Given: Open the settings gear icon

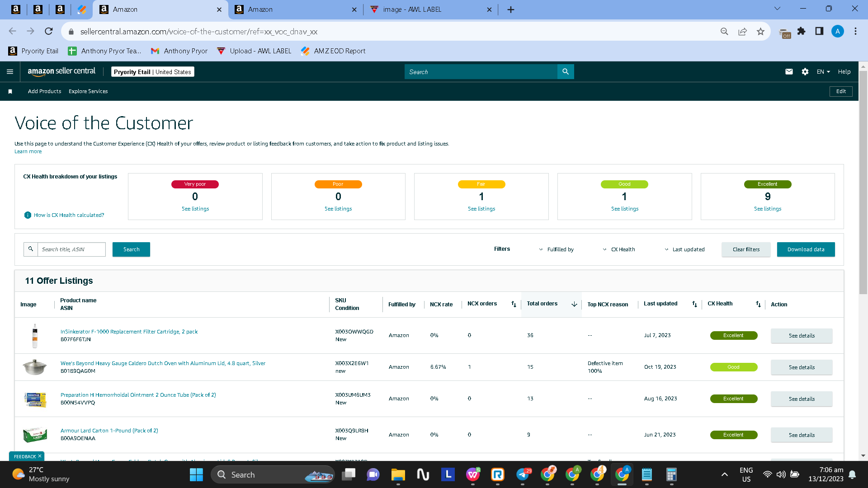Looking at the screenshot, I should coord(805,71).
